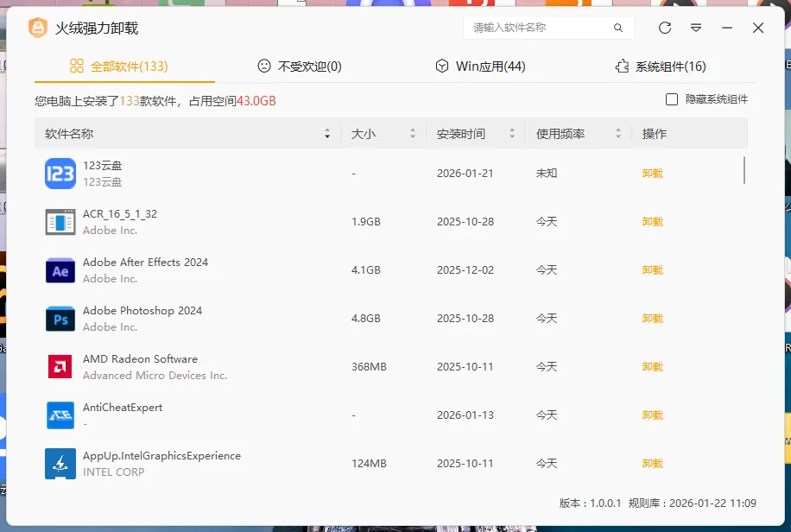Open the dropdown menu icon in title bar
The height and width of the screenshot is (532, 791).
tap(696, 28)
